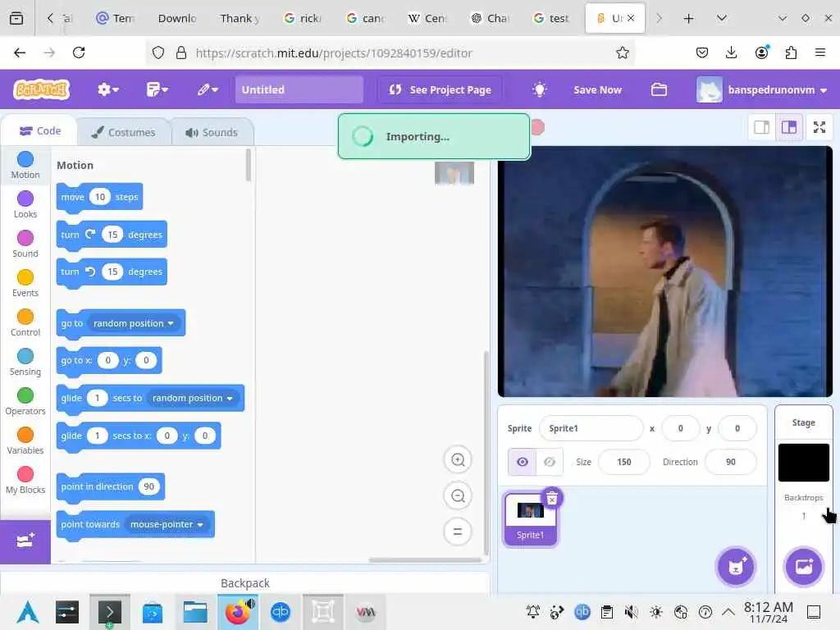Click the block palette vertical scrollbar
This screenshot has height=630, width=840.
[248, 165]
